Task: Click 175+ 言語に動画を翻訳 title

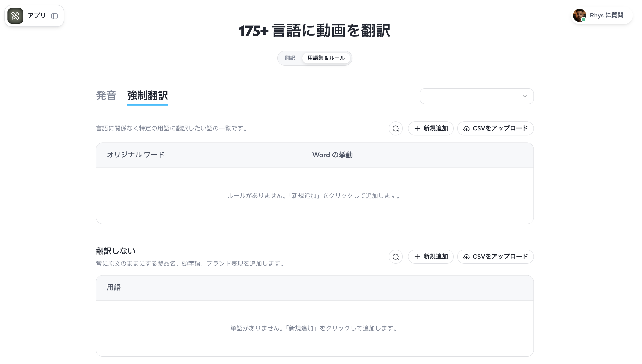Action: coord(314,31)
